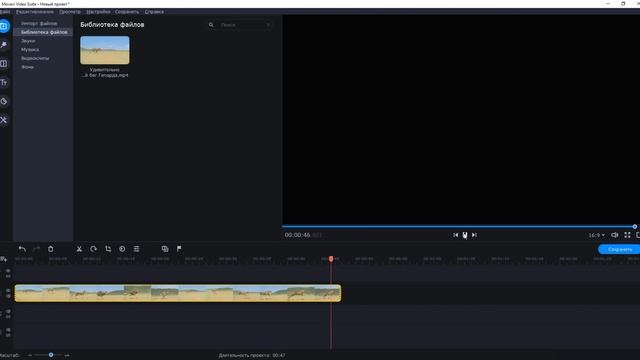Select Звуки category
Screen dimensions: 640x360
point(28,41)
